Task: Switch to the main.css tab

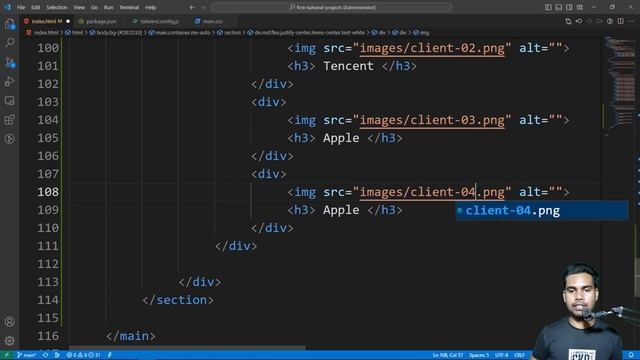Action: click(213, 21)
